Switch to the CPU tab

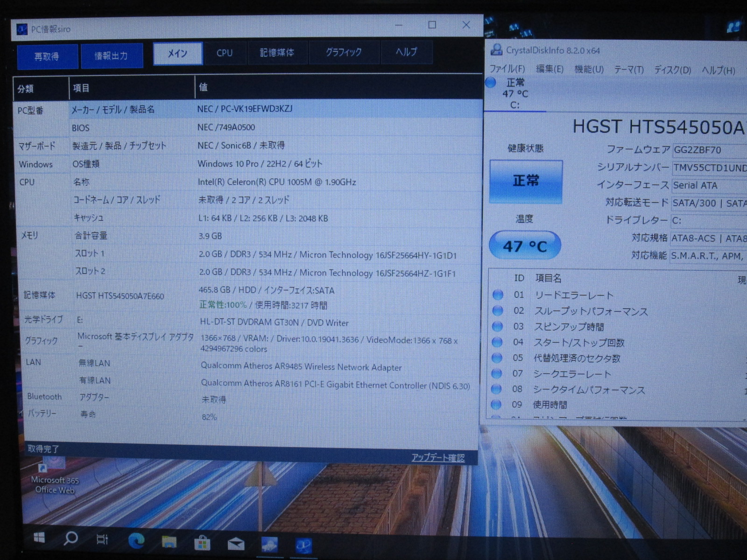[225, 53]
